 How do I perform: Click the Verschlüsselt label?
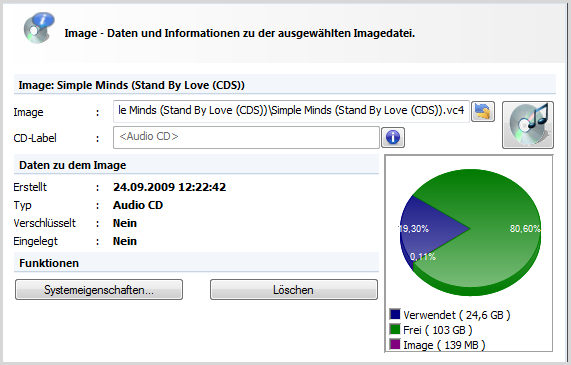44,223
